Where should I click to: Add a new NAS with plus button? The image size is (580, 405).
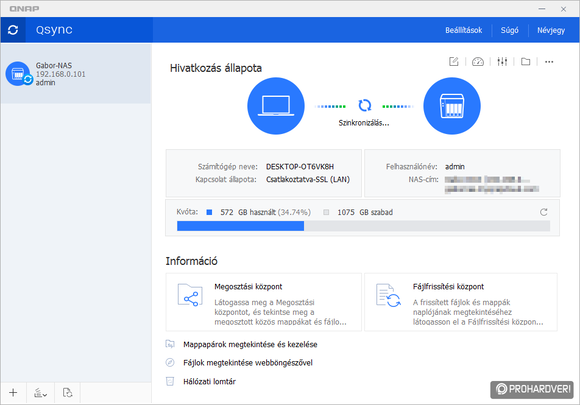point(13,392)
